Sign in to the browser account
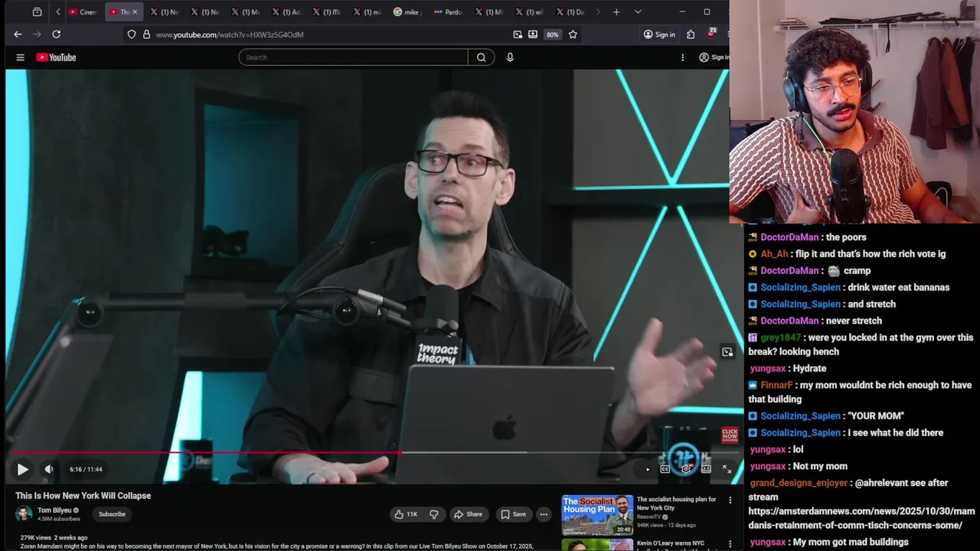The width and height of the screenshot is (980, 551). tap(659, 34)
